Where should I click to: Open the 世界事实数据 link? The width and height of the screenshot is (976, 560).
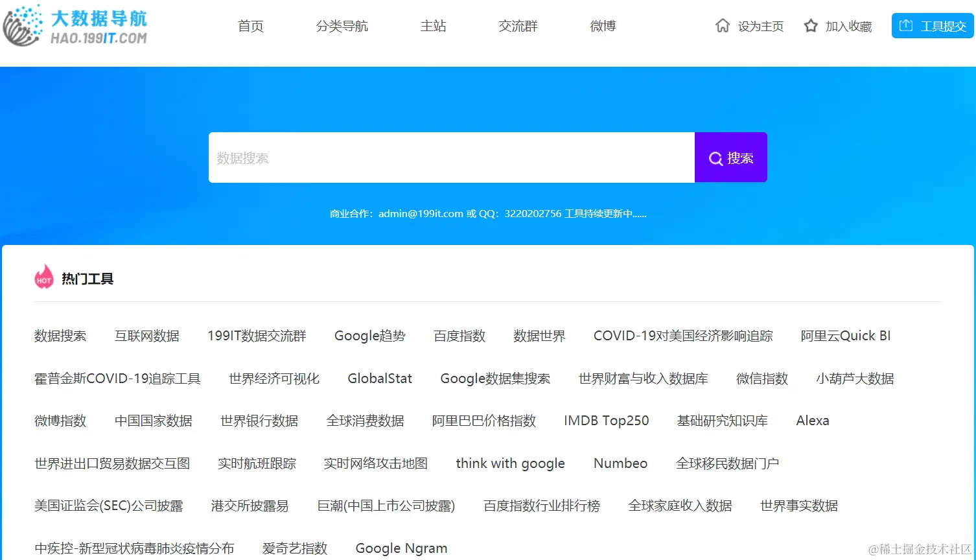[x=799, y=506]
